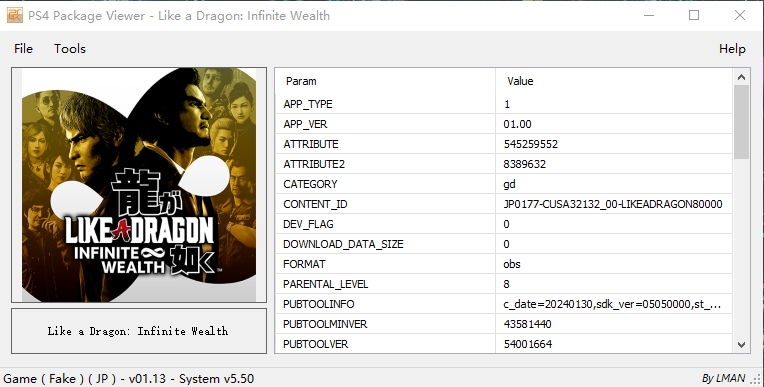The height and width of the screenshot is (387, 764).
Task: Select the ATTRIBUTE param cell
Action: pos(385,144)
